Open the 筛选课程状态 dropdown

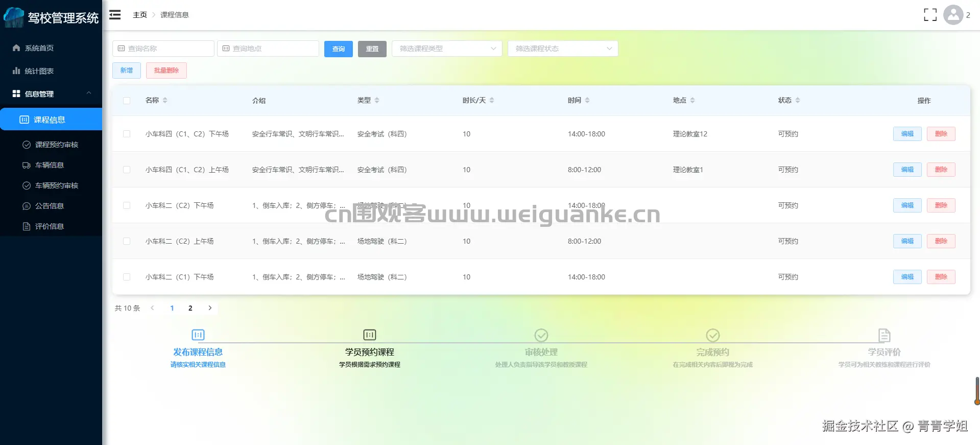coord(563,49)
